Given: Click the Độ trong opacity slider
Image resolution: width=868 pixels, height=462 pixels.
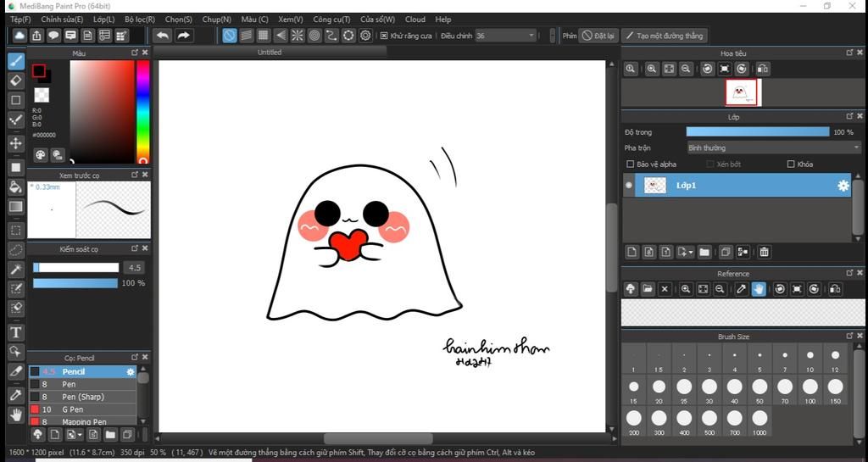Looking at the screenshot, I should pos(757,131).
